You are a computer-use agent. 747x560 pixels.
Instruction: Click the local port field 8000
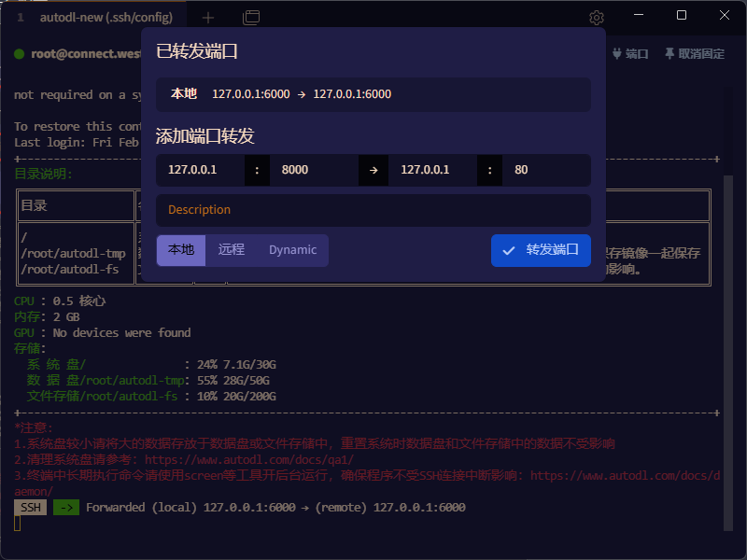314,170
